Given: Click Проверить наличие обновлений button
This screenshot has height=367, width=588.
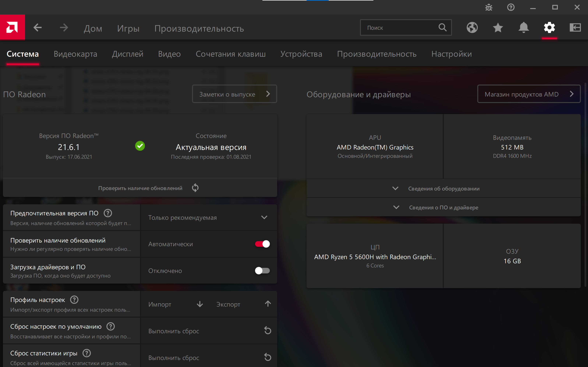Looking at the screenshot, I should pyautogui.click(x=140, y=188).
